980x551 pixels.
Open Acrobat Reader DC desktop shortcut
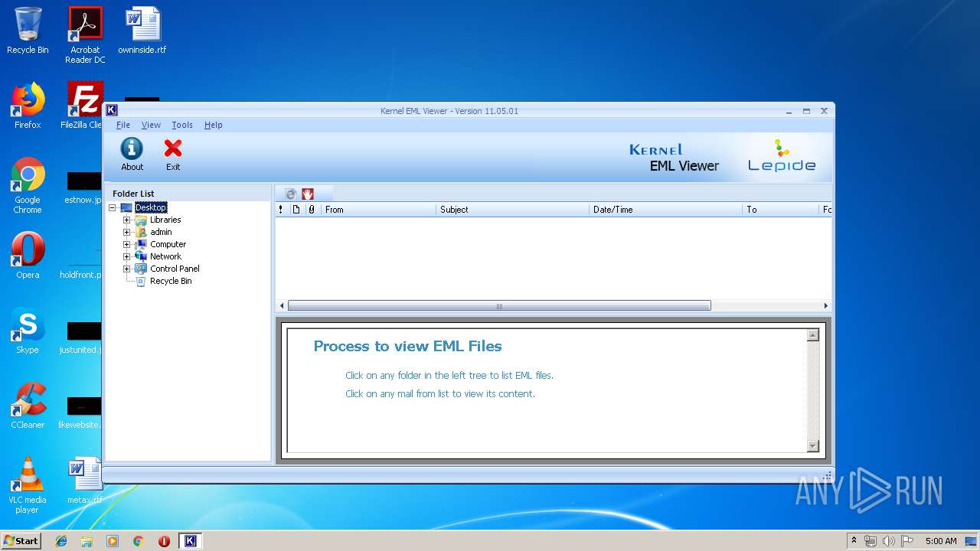tap(85, 35)
